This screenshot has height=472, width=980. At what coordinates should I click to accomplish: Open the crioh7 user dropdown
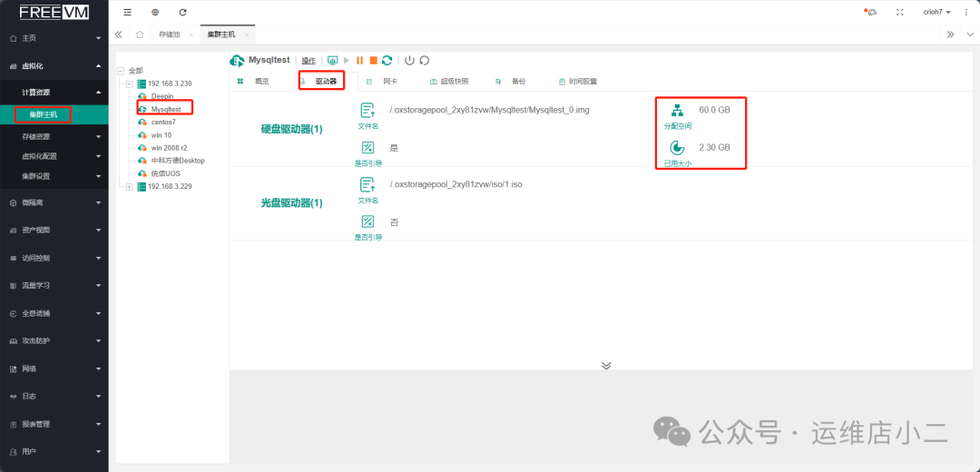936,12
